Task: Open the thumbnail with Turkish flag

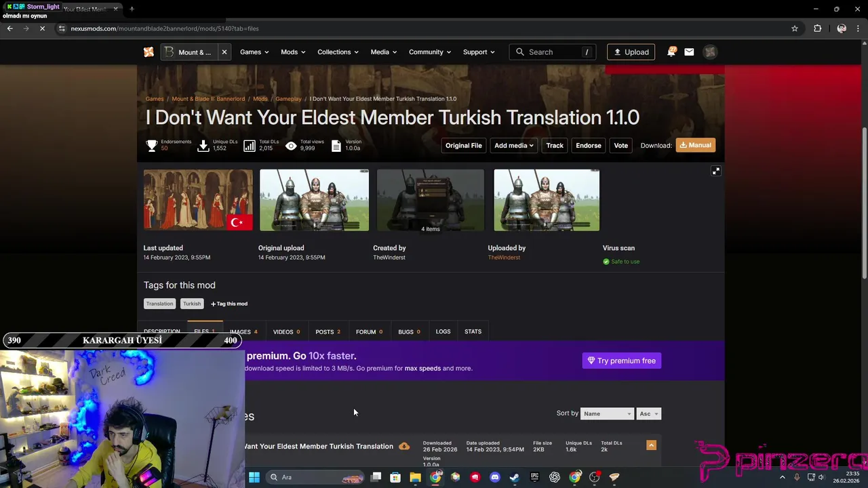Action: [198, 201]
